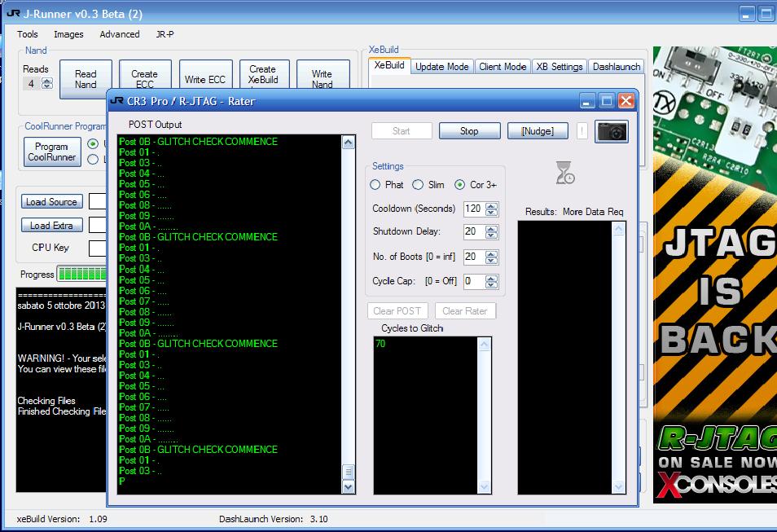
Task: Open the Images menu
Action: 68,34
